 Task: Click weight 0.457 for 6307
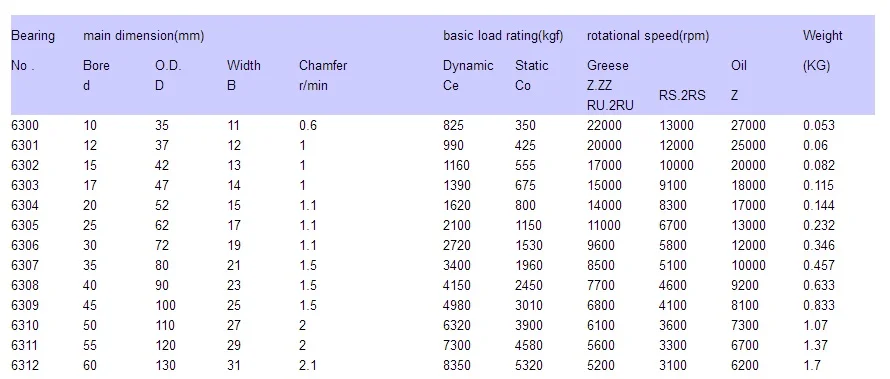point(819,265)
